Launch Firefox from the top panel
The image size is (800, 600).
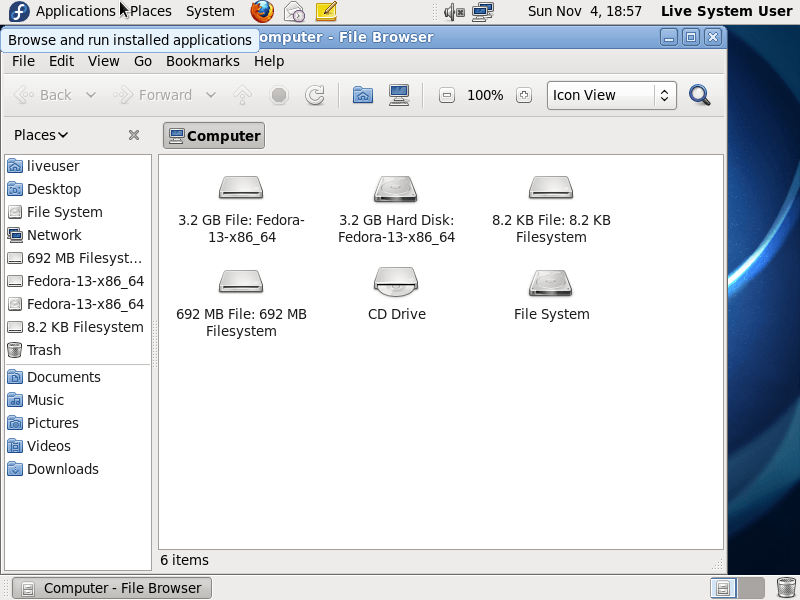coord(262,11)
